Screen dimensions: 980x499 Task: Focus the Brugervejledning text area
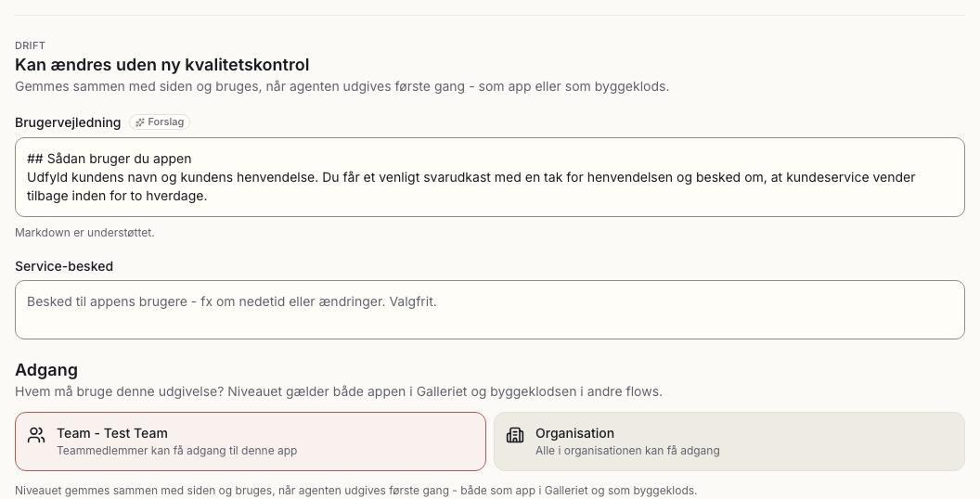pos(490,177)
